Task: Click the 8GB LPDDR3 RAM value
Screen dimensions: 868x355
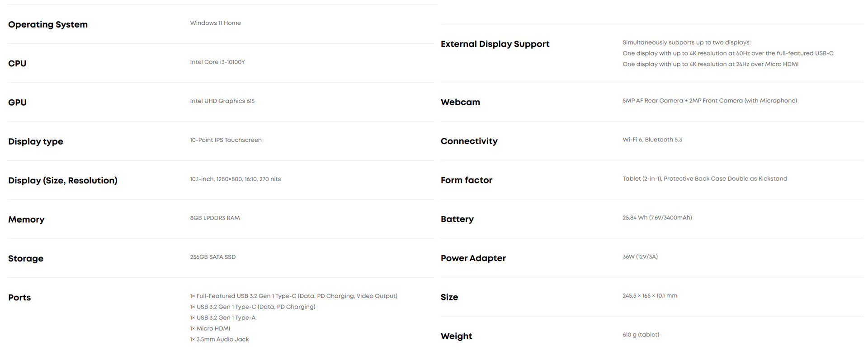Action: point(215,218)
